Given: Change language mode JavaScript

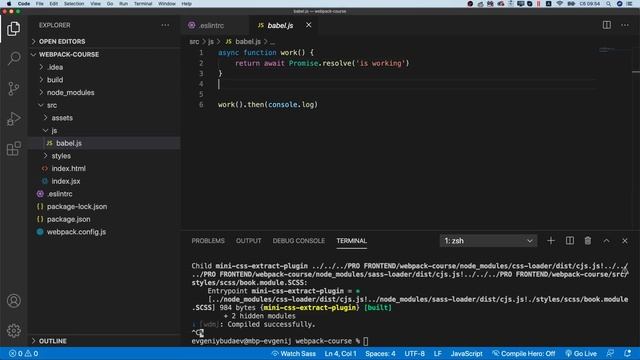Looking at the screenshot, I should 467,353.
